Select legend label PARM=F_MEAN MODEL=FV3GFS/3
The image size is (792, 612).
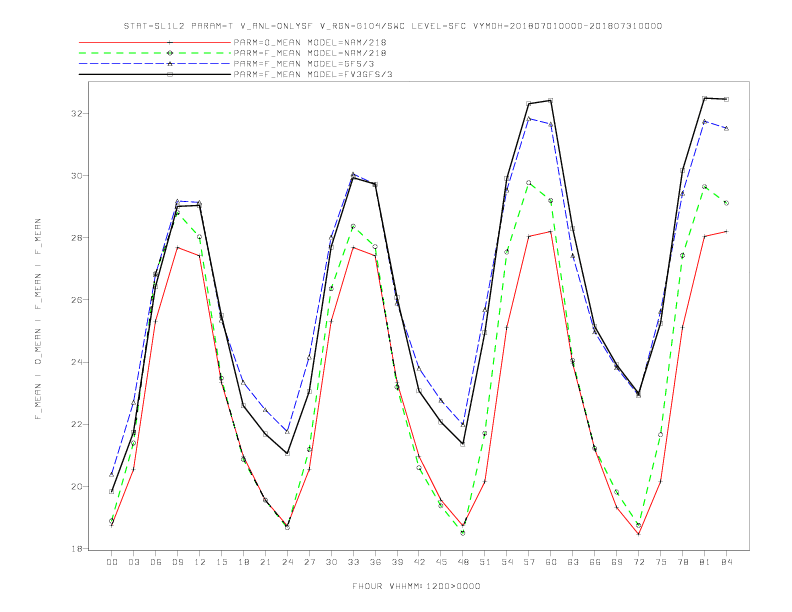click(x=313, y=74)
